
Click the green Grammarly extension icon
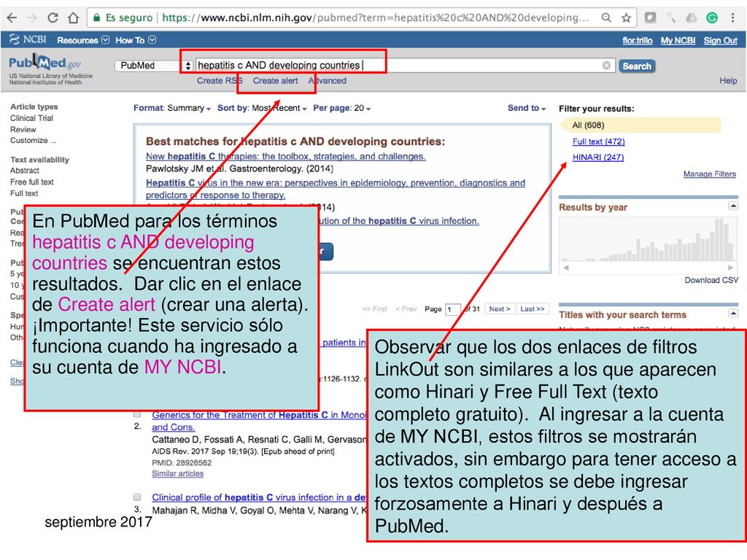(x=712, y=17)
